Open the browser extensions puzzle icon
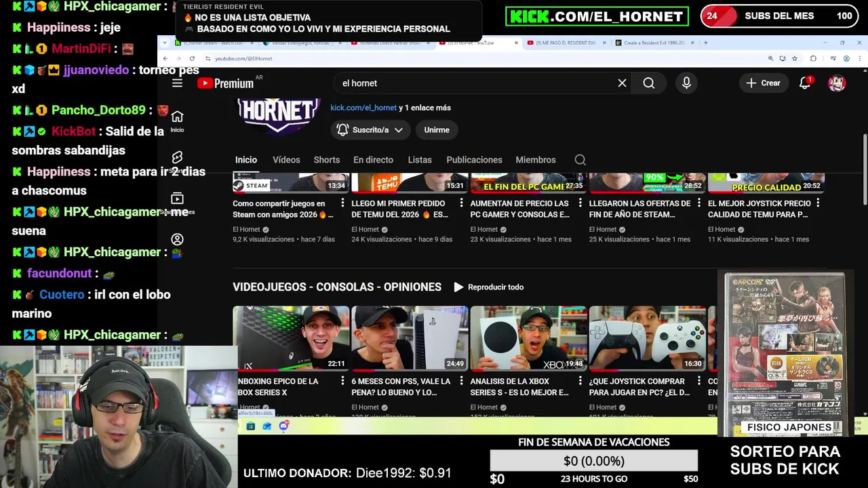Image resolution: width=868 pixels, height=488 pixels. (813, 58)
